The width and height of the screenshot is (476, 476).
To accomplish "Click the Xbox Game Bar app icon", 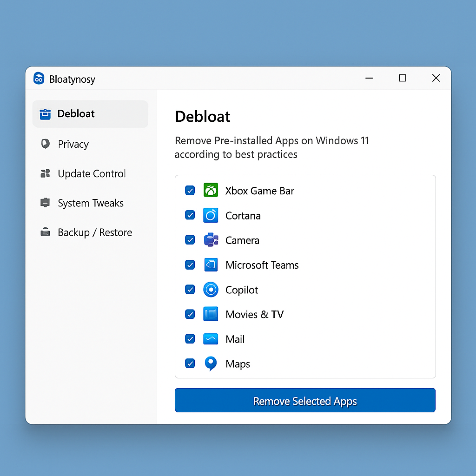I will click(211, 191).
